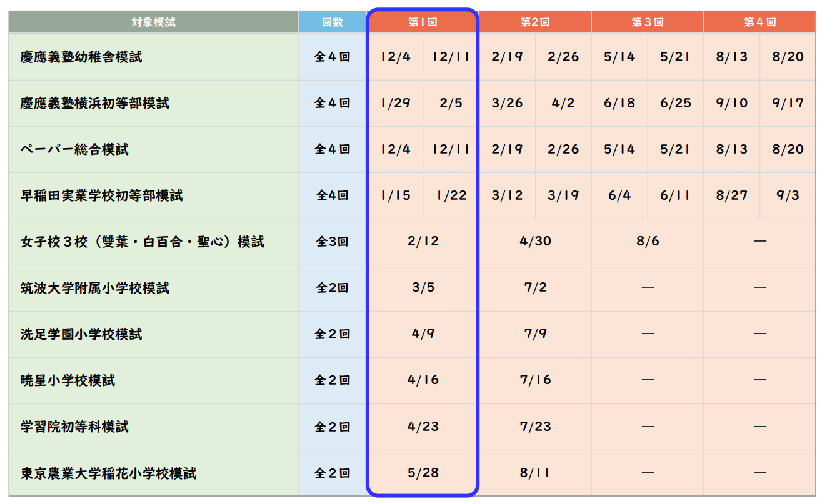The height and width of the screenshot is (504, 822).
Task: Click 8/13 in the ペーパー総合模試 row
Action: pyautogui.click(x=731, y=149)
